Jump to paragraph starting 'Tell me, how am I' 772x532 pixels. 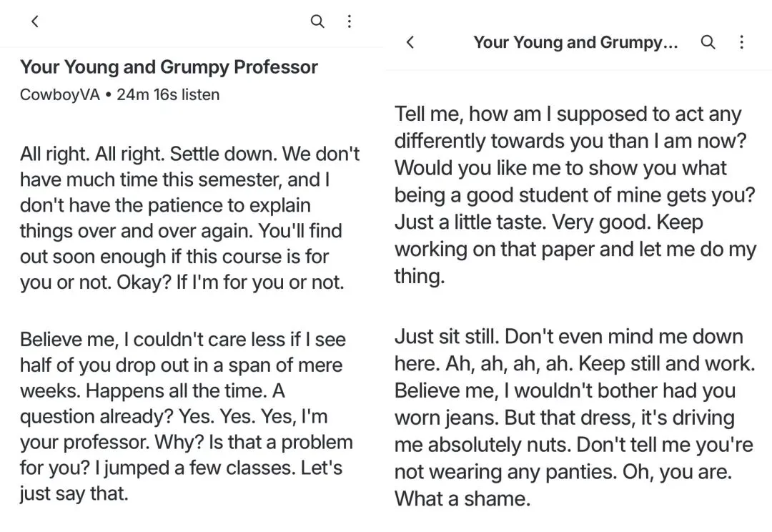pyautogui.click(x=575, y=195)
